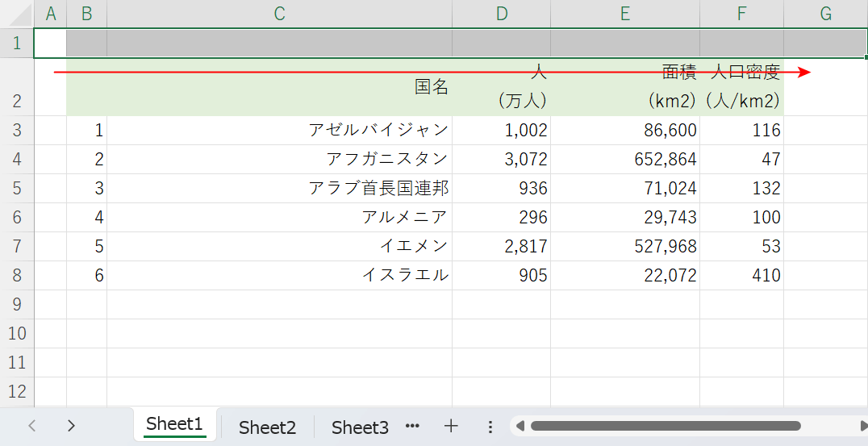
Task: Select row 10 header
Action: [17, 334]
